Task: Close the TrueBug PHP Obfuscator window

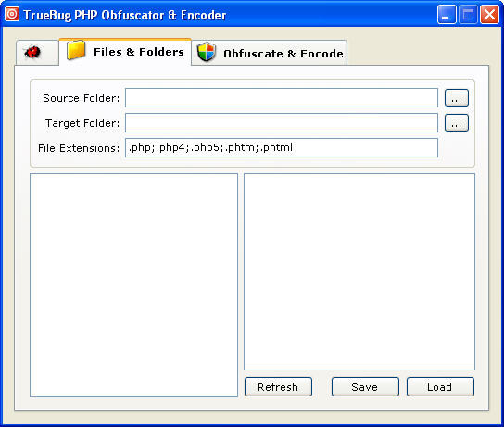Action: (x=489, y=15)
